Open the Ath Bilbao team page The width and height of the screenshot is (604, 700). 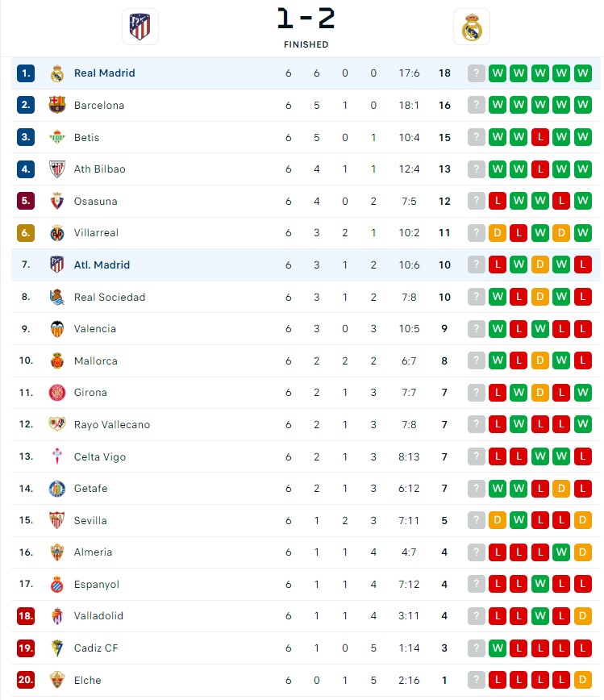tap(99, 169)
